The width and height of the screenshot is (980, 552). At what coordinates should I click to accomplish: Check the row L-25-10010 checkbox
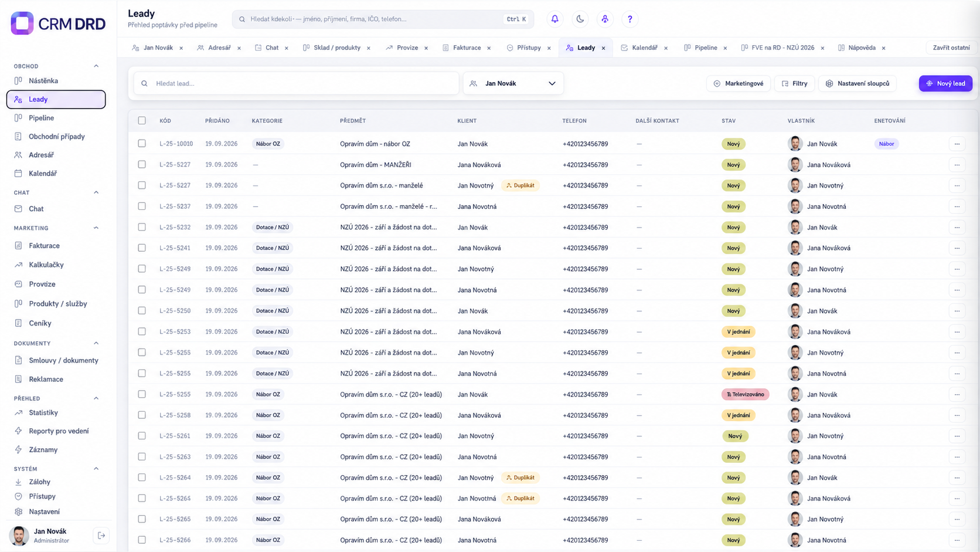tap(142, 143)
